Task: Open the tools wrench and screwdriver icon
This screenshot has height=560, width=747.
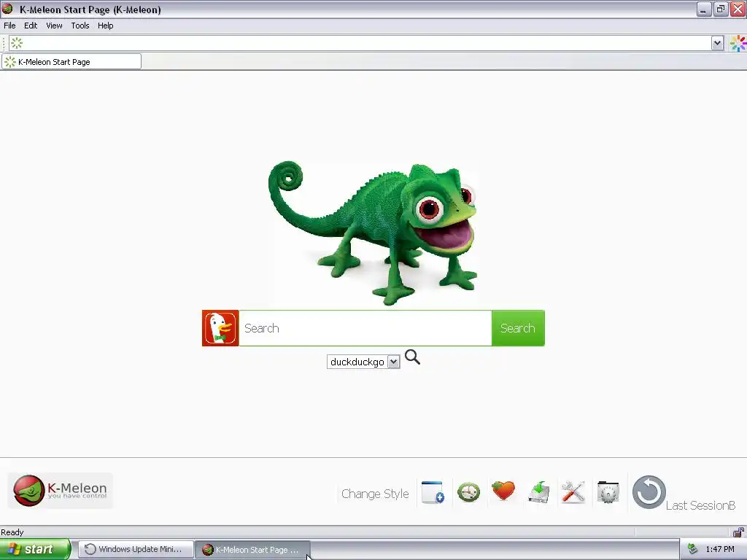Action: (573, 492)
